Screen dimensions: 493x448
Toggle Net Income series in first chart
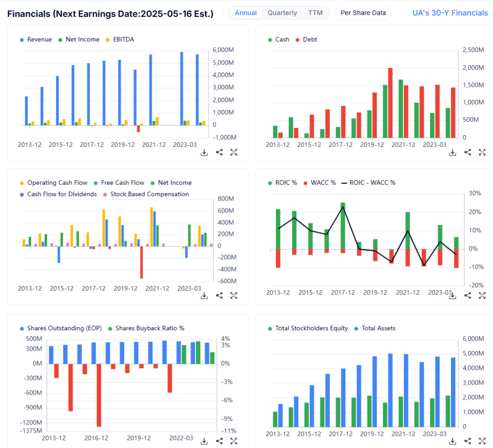click(x=82, y=40)
